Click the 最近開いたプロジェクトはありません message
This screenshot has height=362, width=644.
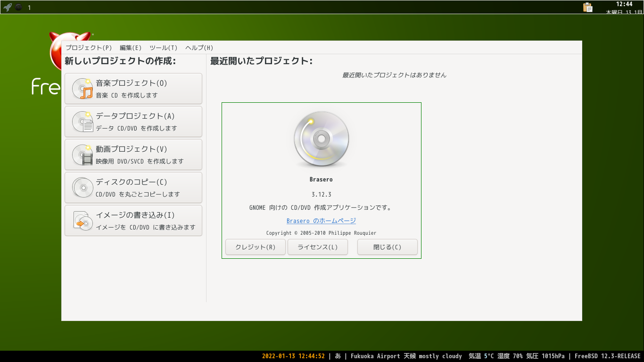(x=394, y=75)
